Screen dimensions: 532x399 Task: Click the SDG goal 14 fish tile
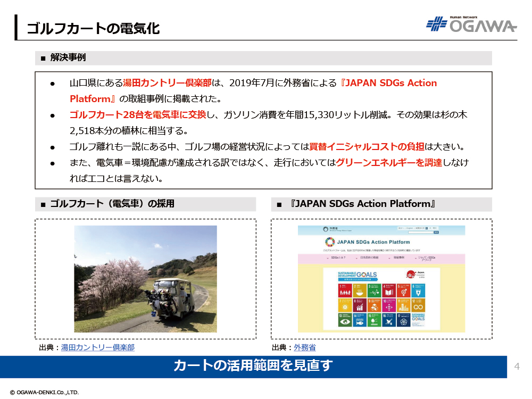point(360,319)
